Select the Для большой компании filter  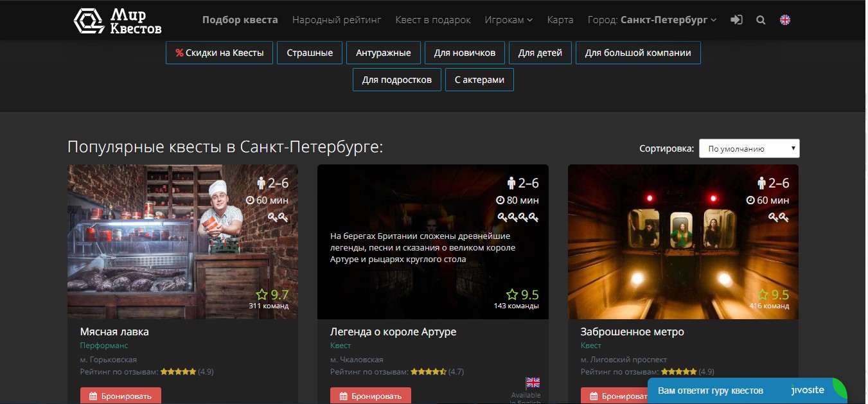point(638,53)
